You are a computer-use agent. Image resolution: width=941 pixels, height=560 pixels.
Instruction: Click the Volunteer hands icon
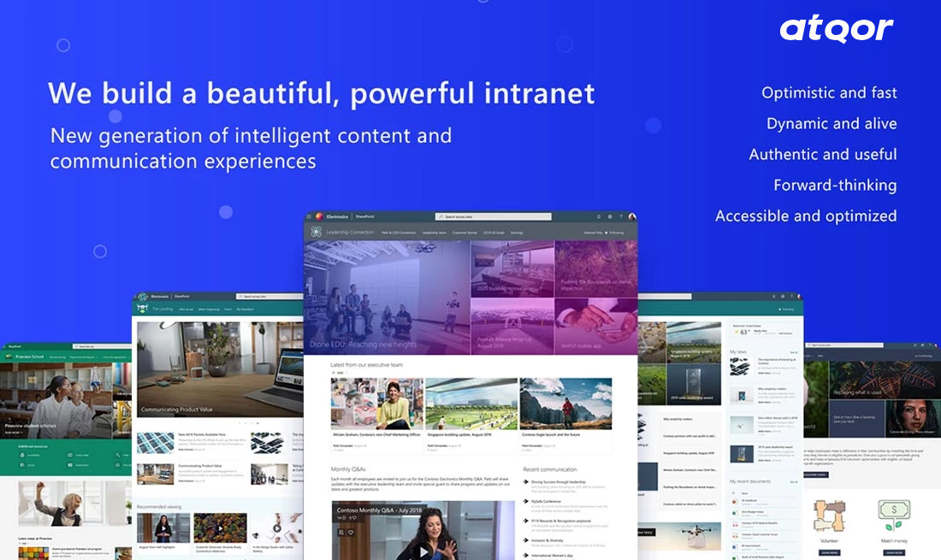click(x=829, y=516)
